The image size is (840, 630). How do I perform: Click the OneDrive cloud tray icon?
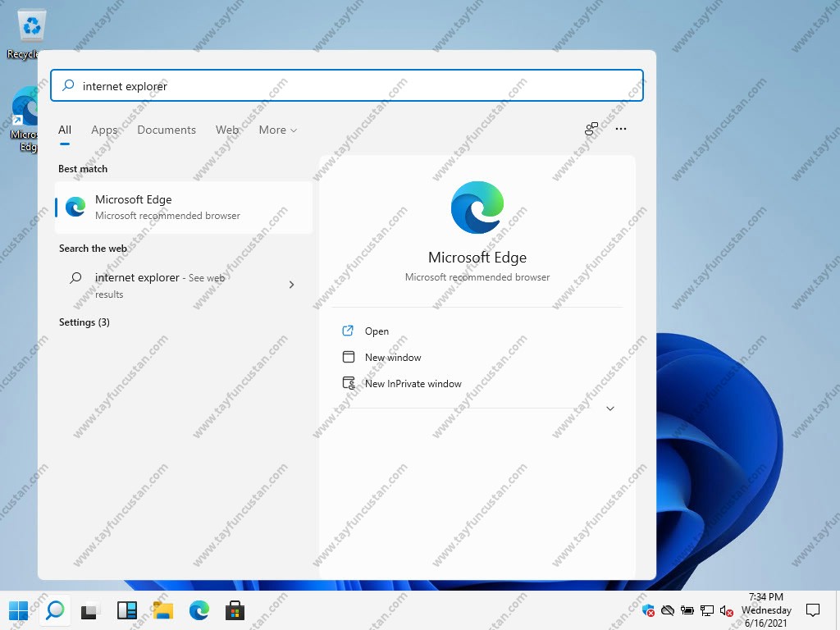click(668, 610)
